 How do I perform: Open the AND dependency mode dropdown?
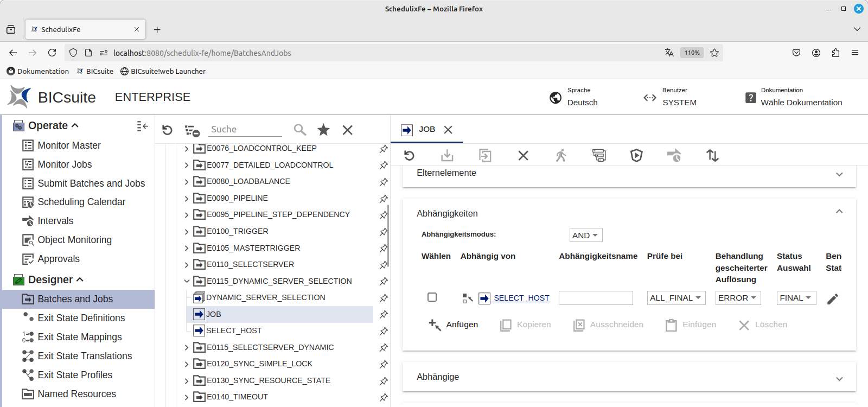tap(586, 235)
